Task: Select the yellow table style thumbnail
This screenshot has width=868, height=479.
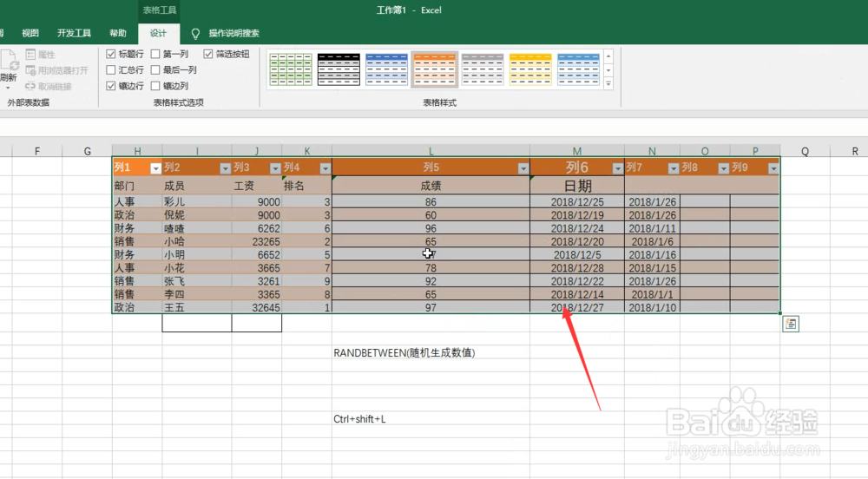Action: [530, 69]
